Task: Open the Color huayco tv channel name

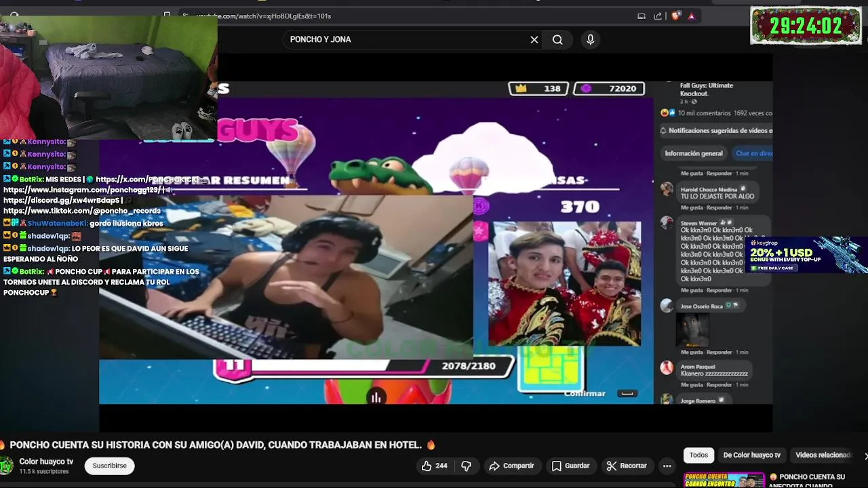Action: [46, 462]
